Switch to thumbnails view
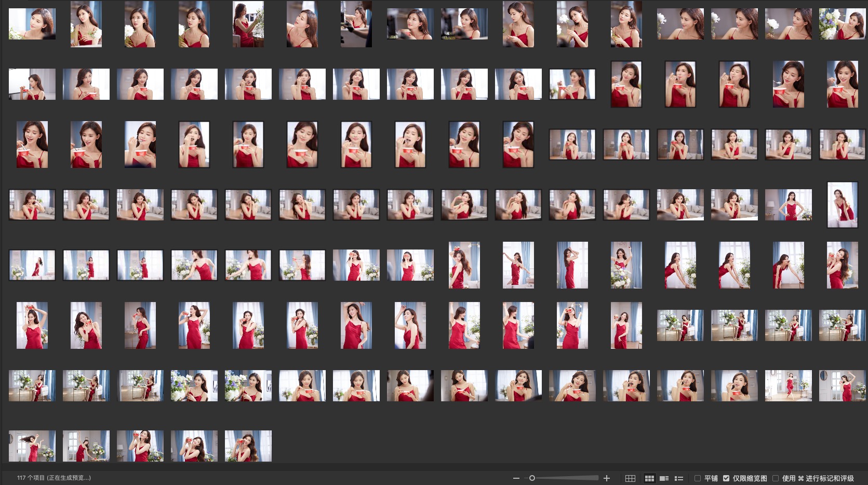 click(x=649, y=478)
